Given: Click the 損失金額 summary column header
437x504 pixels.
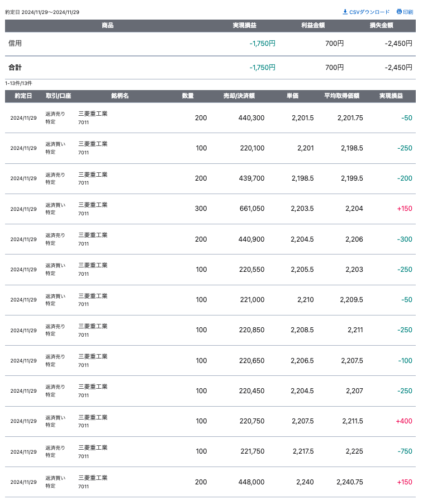Looking at the screenshot, I should coord(381,26).
